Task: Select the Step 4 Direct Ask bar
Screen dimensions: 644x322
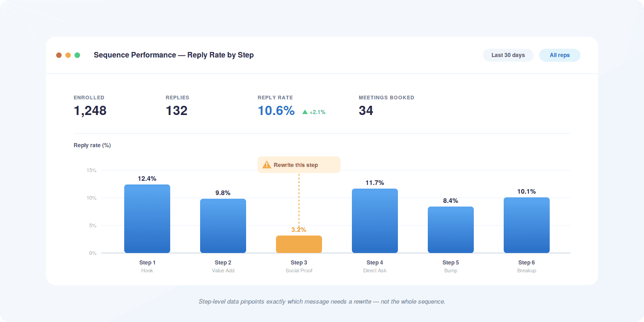Action: (x=375, y=221)
